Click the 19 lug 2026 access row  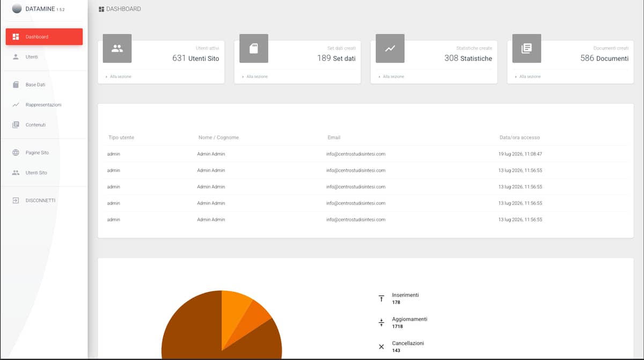tap(365, 154)
